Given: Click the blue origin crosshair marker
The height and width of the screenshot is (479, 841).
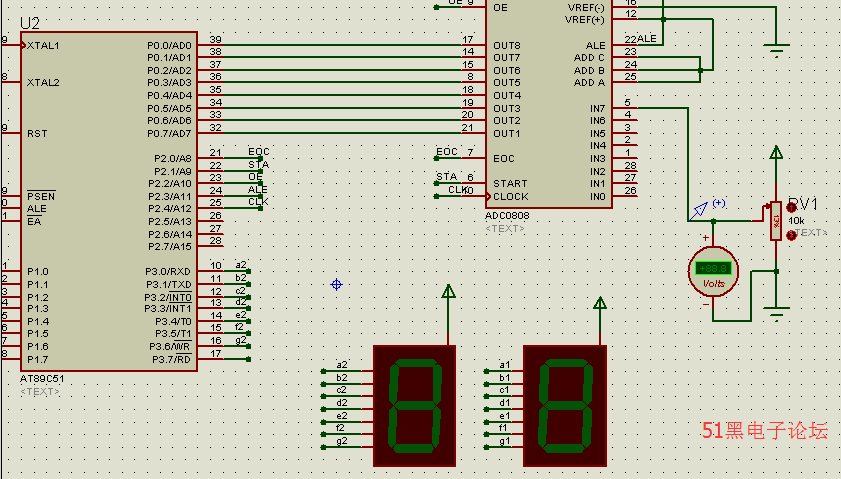Looking at the screenshot, I should (336, 284).
